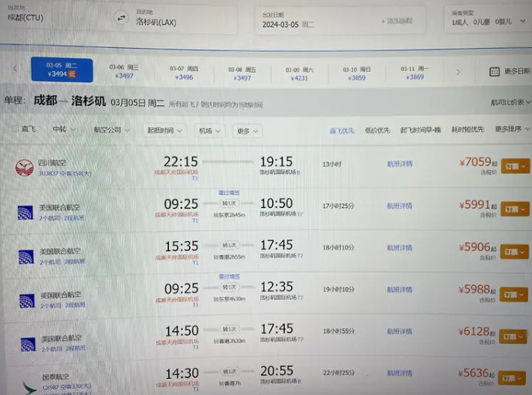Click the Cathay Pacific logo
The width and height of the screenshot is (532, 395).
tap(30, 387)
